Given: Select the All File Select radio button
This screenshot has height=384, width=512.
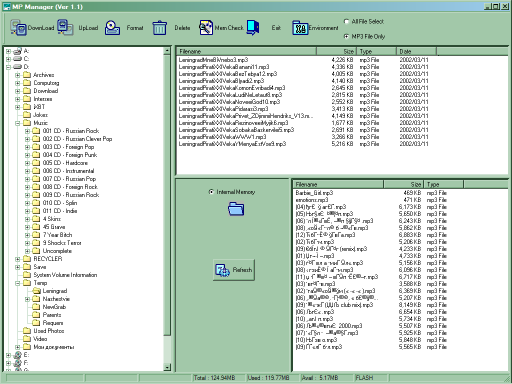Looking at the screenshot, I should [x=346, y=21].
